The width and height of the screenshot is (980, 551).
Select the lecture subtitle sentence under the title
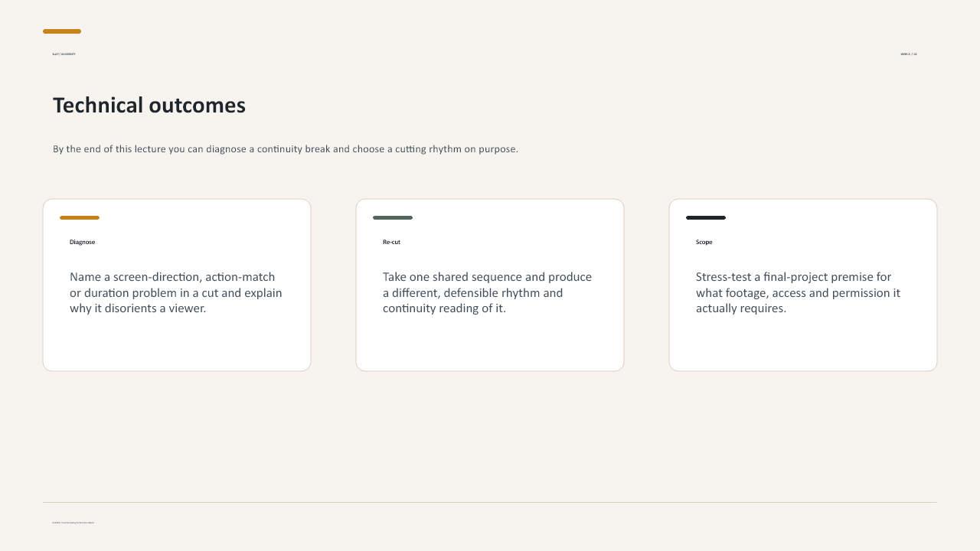pyautogui.click(x=286, y=149)
